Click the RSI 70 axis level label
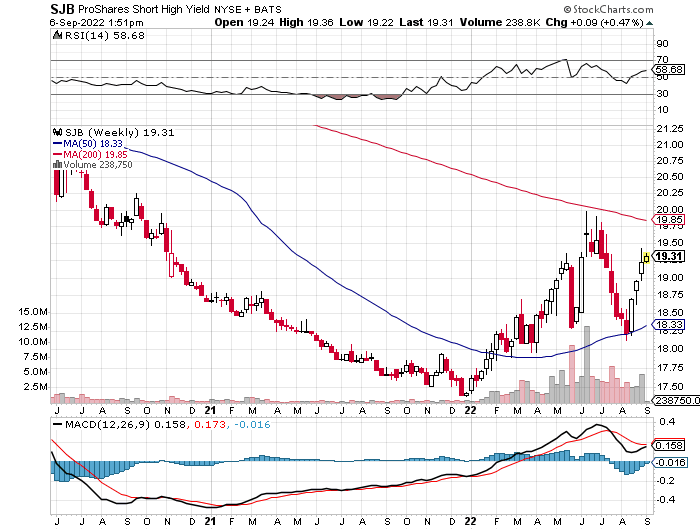Viewport: 700px width, 530px height. [x=662, y=59]
